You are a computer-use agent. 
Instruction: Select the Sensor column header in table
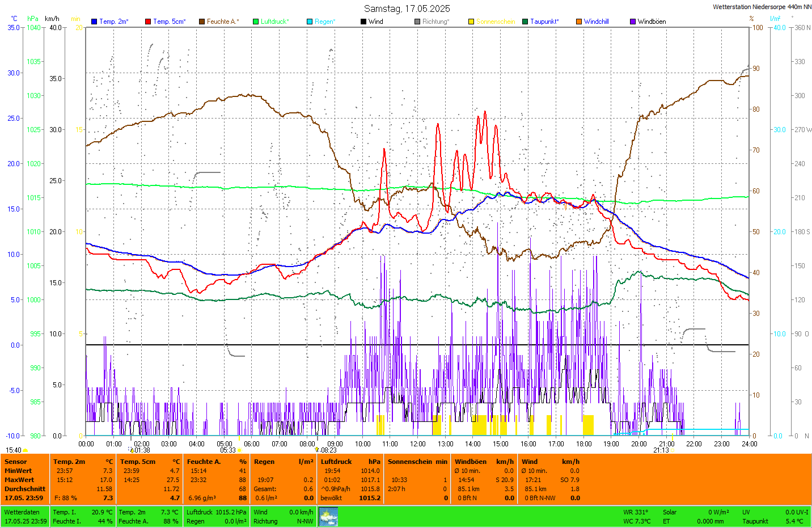[x=16, y=462]
